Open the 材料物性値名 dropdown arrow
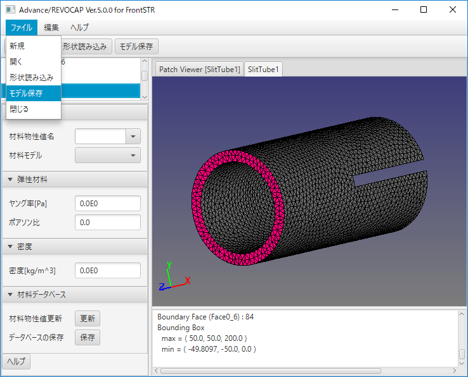The height and width of the screenshot is (377, 468). pos(133,136)
